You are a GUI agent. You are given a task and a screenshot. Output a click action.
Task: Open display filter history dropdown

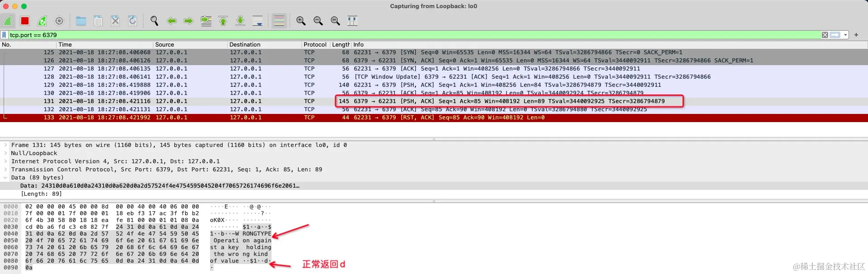845,35
